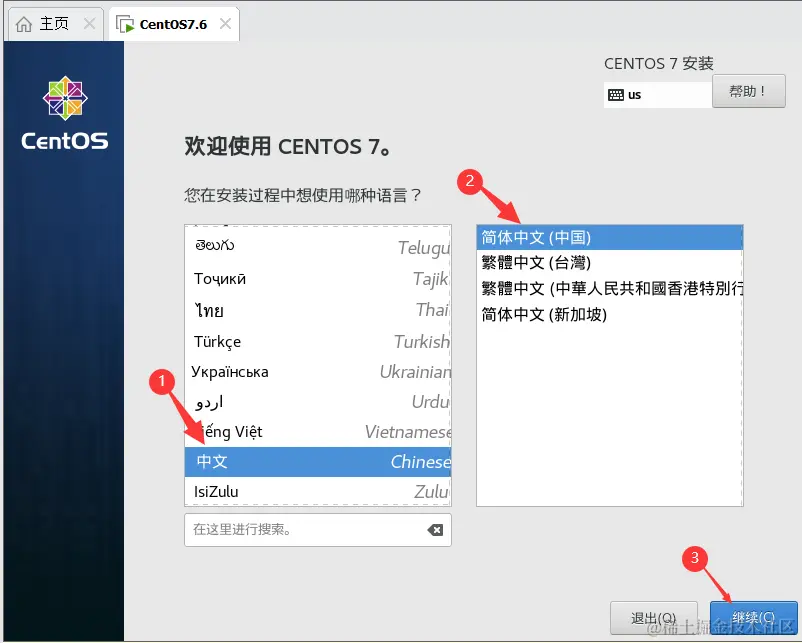Close the 主页 tab
Screen dimensions: 802x643
90,24
